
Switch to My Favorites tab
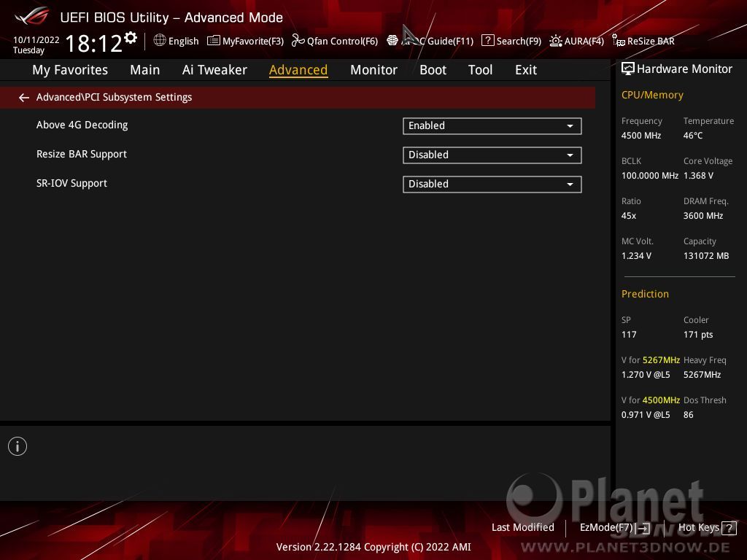tap(70, 70)
